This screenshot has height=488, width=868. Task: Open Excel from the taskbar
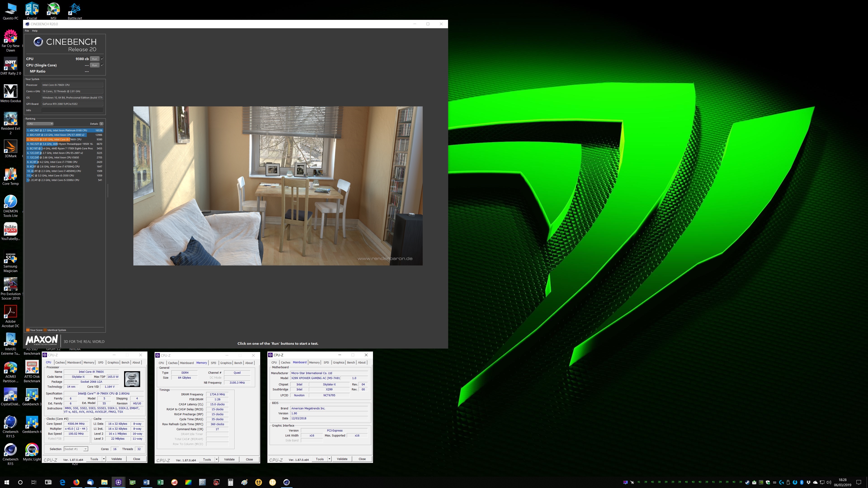[160, 482]
